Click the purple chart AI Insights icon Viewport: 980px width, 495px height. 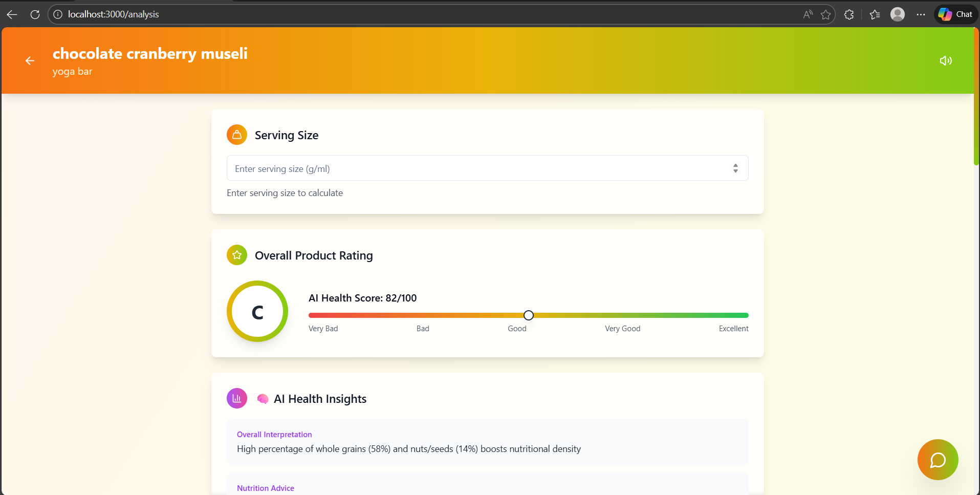point(237,398)
